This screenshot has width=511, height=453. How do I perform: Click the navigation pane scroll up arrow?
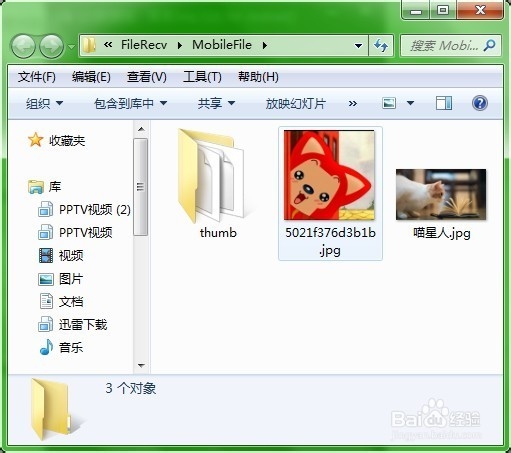coord(141,129)
